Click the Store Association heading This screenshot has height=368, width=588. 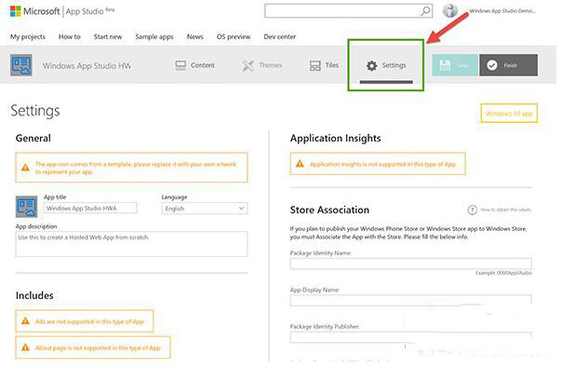click(x=329, y=210)
